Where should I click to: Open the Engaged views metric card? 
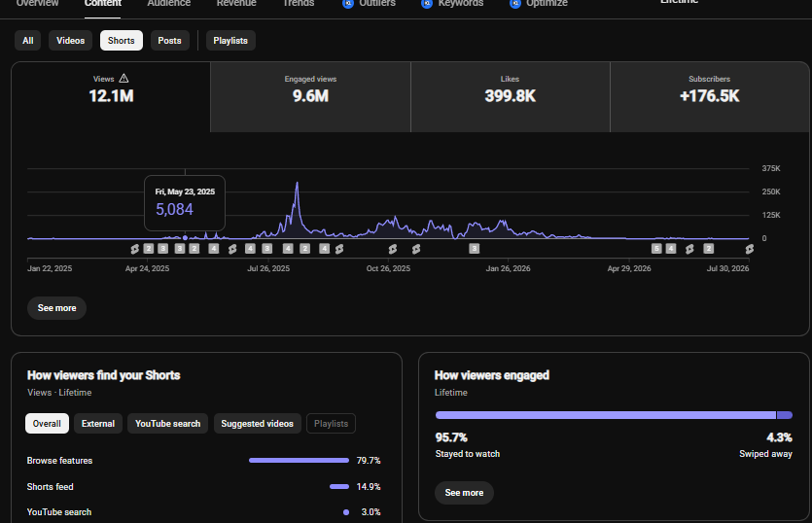click(x=311, y=97)
